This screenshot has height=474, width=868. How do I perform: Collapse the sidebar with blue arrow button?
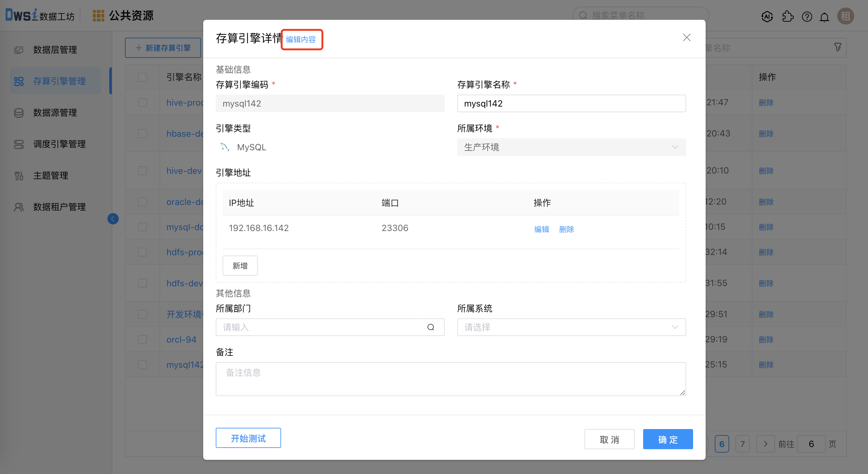pyautogui.click(x=113, y=219)
